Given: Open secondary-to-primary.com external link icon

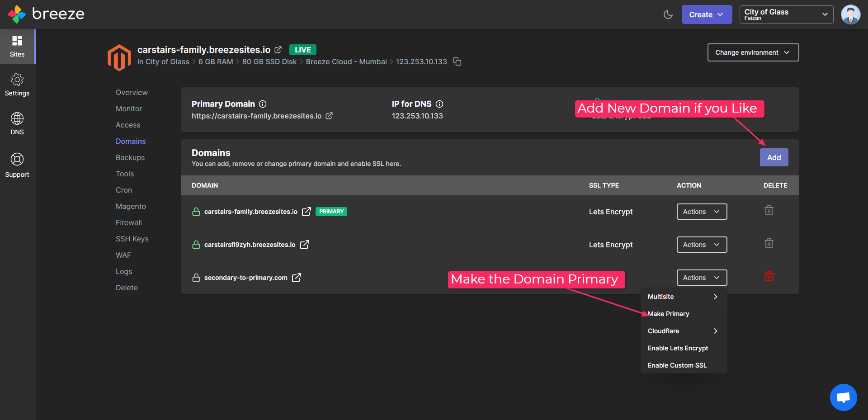Looking at the screenshot, I should pos(297,278).
